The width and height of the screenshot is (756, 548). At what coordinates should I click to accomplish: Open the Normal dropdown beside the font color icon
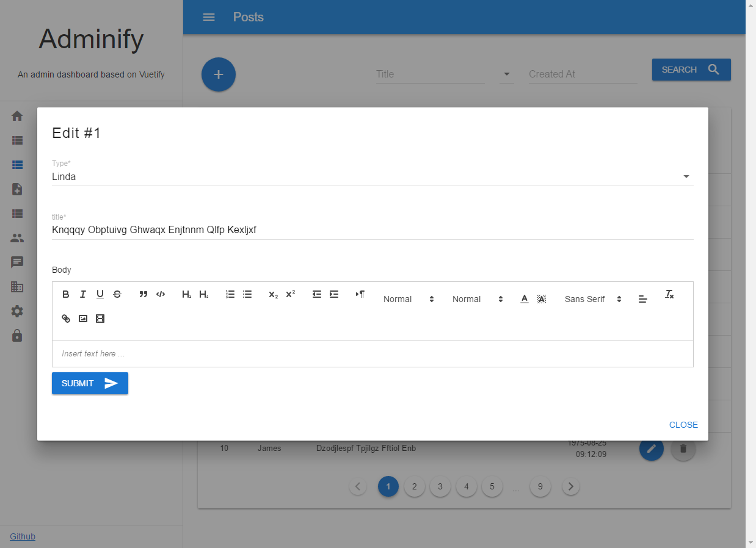(478, 299)
